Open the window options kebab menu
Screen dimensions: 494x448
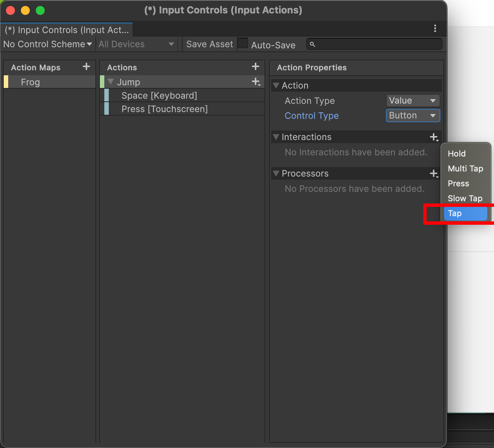click(435, 29)
